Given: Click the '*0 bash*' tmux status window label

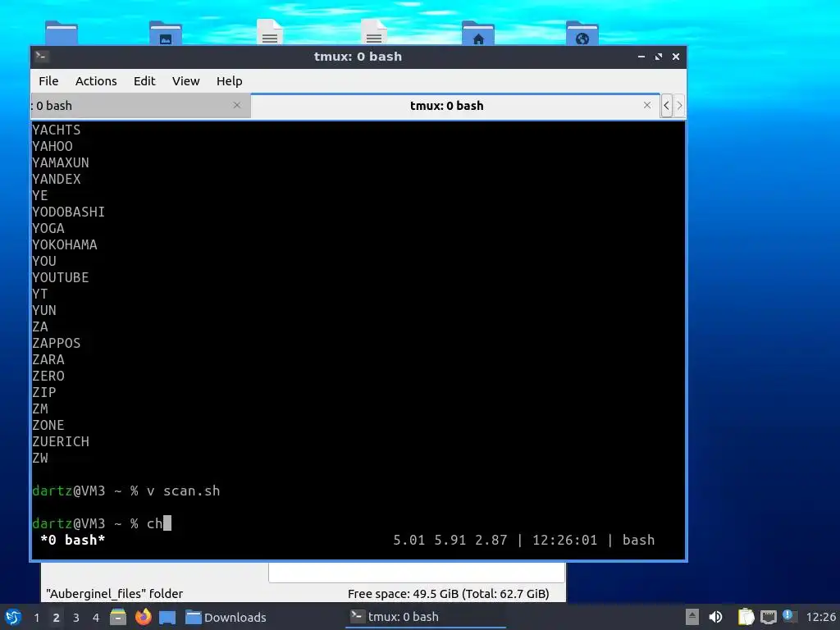Looking at the screenshot, I should pyautogui.click(x=73, y=540).
